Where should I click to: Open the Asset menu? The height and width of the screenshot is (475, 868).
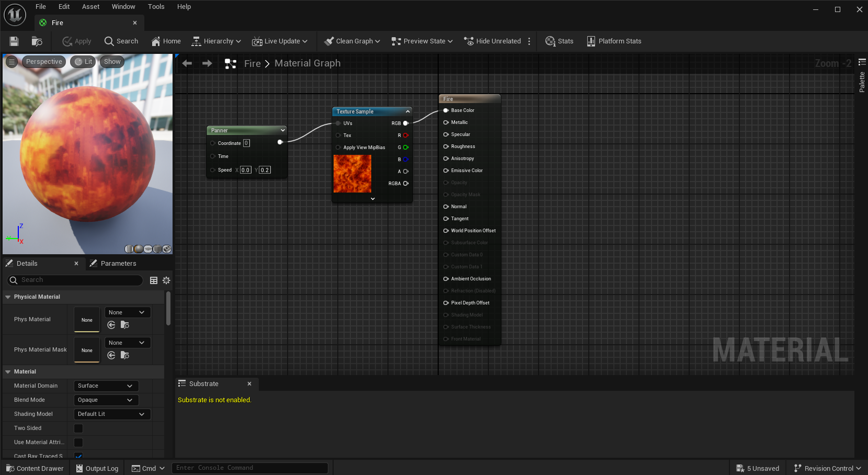(90, 7)
